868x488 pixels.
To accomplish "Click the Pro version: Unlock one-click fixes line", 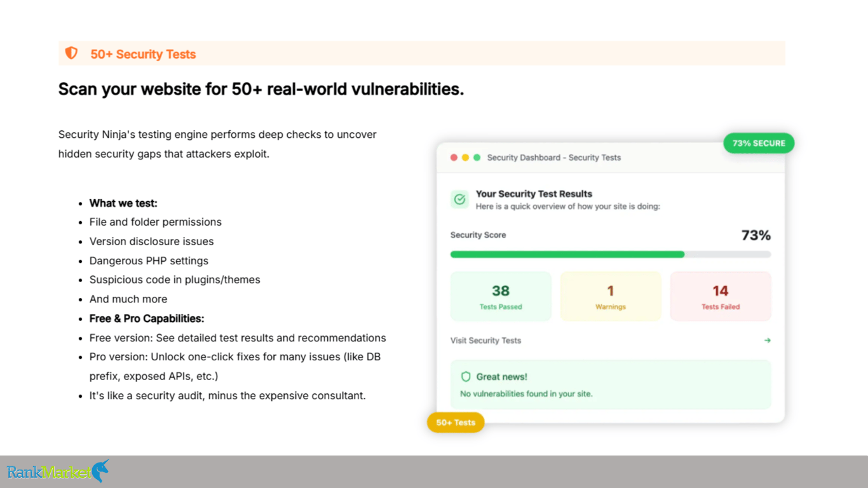I will [235, 367].
